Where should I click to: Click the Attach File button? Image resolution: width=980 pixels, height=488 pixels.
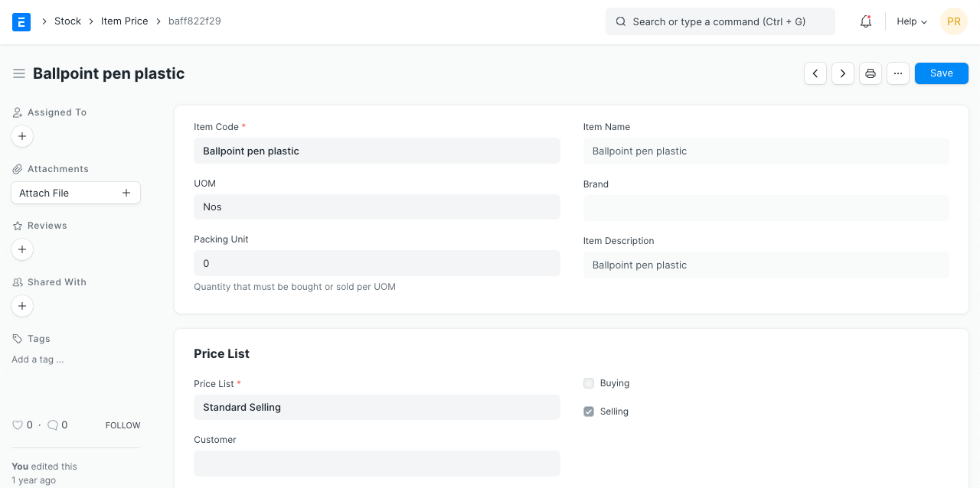tap(76, 193)
